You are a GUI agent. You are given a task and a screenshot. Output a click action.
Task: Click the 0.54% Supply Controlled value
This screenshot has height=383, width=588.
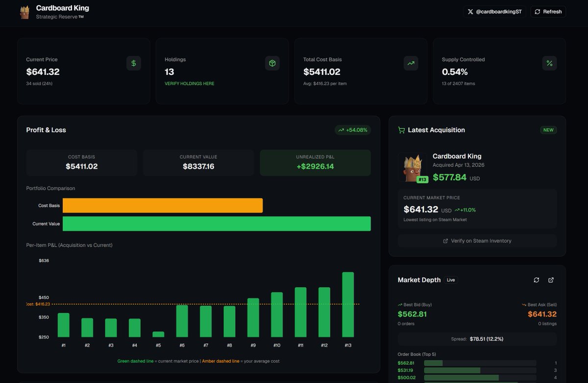455,72
